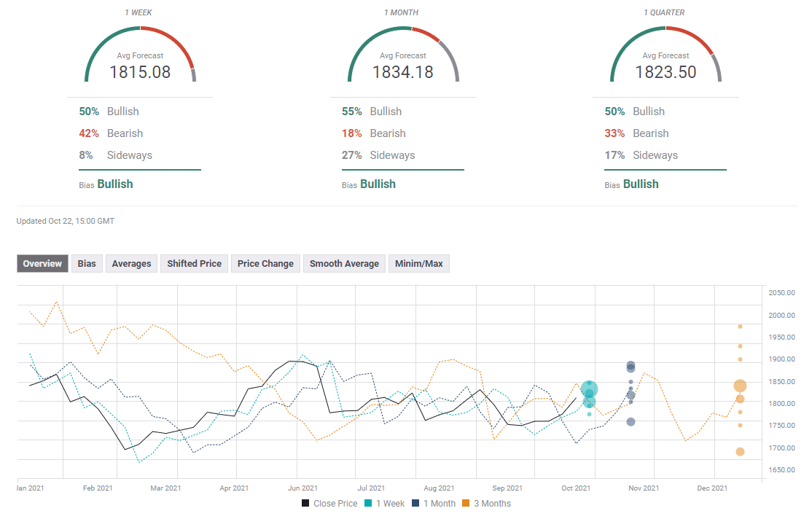The width and height of the screenshot is (812, 519).
Task: Click the largest orange forecast bubble
Action: tap(740, 386)
